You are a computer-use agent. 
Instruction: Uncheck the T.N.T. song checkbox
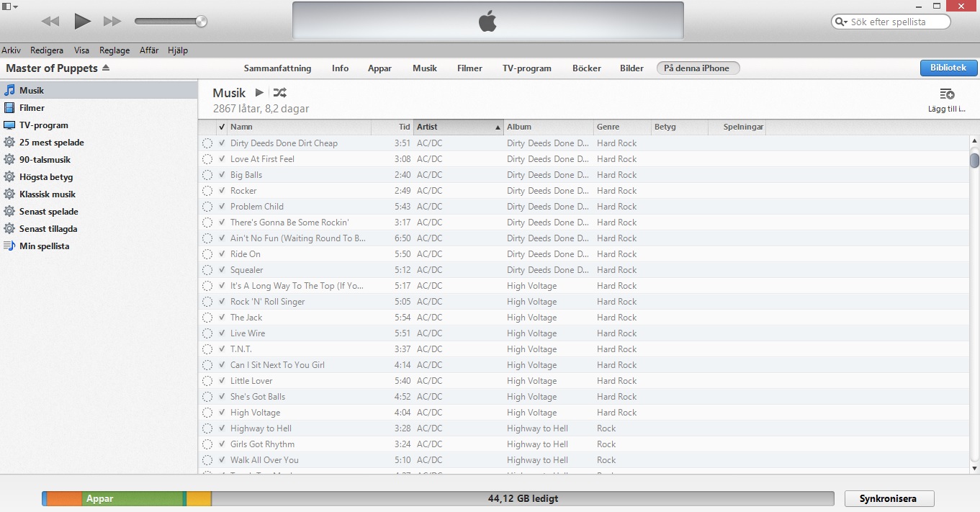pyautogui.click(x=222, y=349)
